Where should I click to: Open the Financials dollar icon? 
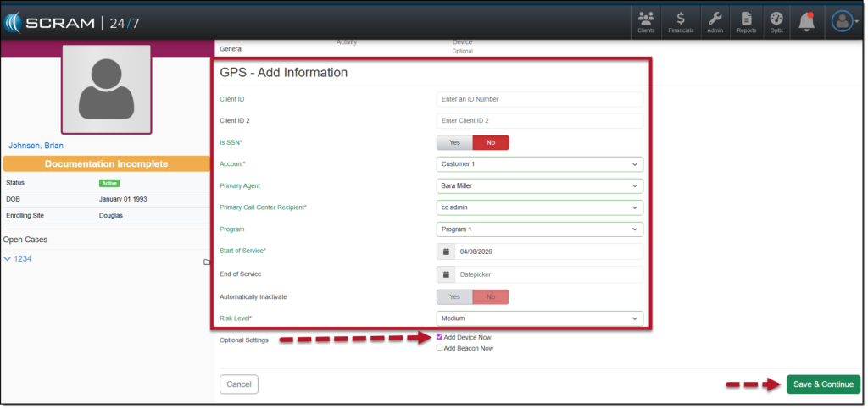[x=681, y=21]
